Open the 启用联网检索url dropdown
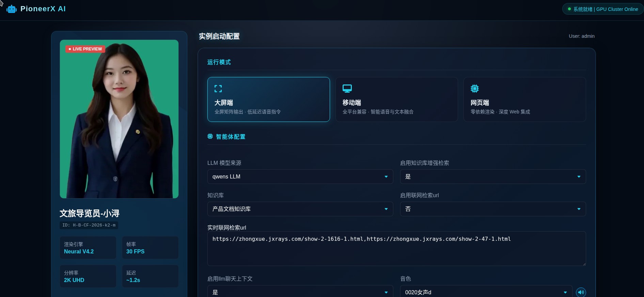The width and height of the screenshot is (644, 297). click(492, 209)
